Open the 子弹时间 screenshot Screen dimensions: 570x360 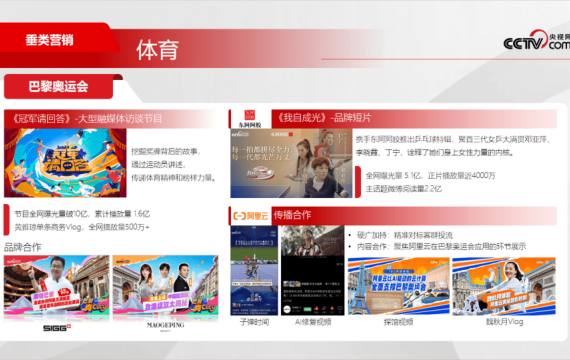pyautogui.click(x=254, y=270)
